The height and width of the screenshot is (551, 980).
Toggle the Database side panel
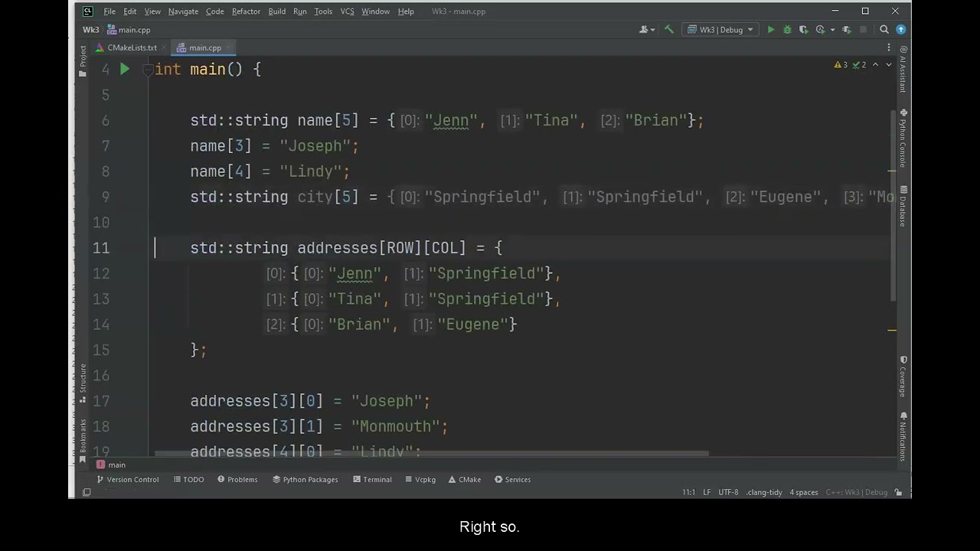click(903, 206)
